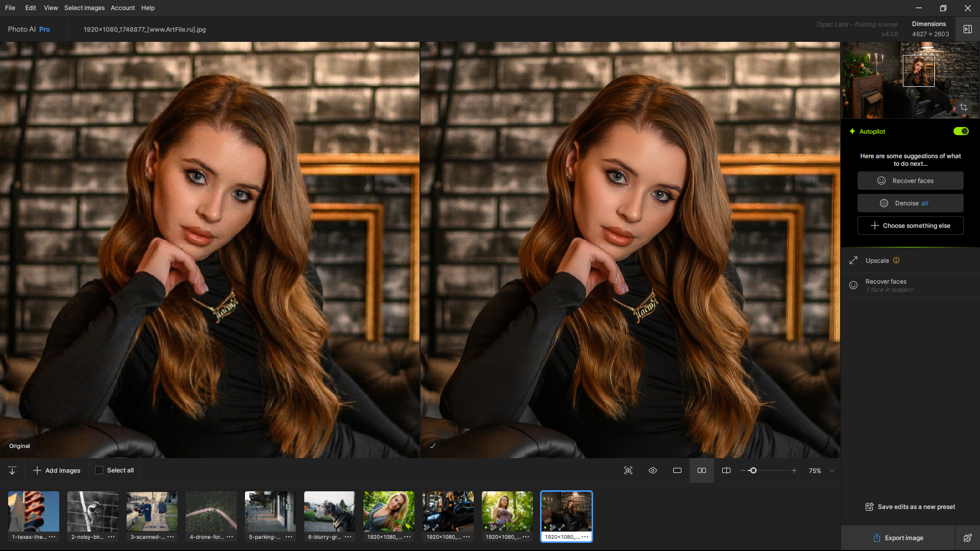The height and width of the screenshot is (551, 980).
Task: Click the export-to-external icon beside Export image
Action: click(x=967, y=538)
